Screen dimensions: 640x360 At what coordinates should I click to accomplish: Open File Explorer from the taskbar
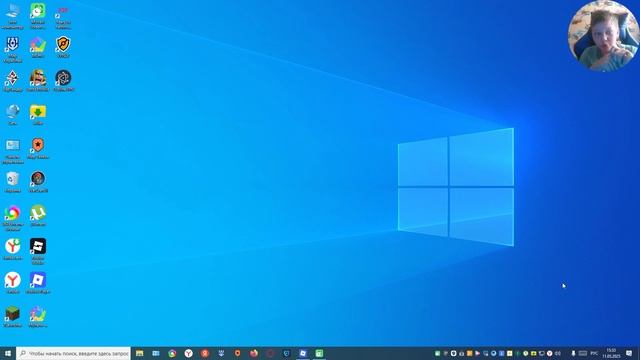click(x=140, y=353)
